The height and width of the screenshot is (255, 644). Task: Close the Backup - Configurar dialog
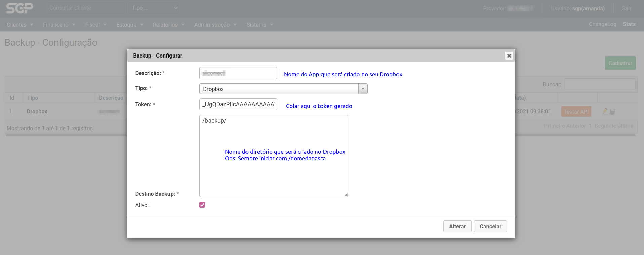click(509, 56)
